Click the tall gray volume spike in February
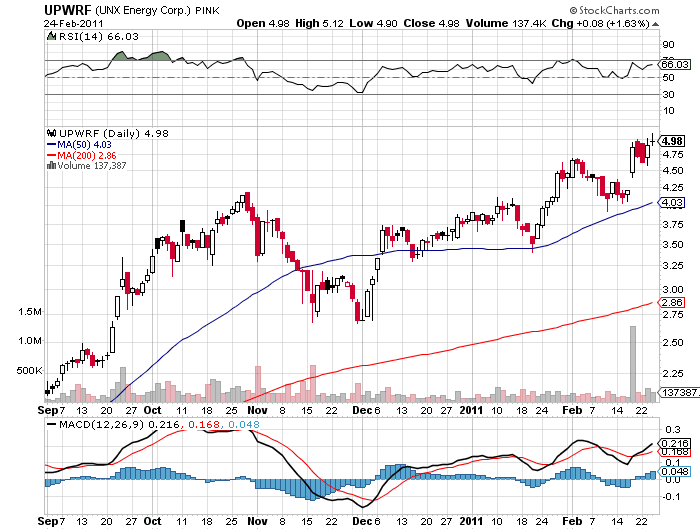 tap(633, 363)
